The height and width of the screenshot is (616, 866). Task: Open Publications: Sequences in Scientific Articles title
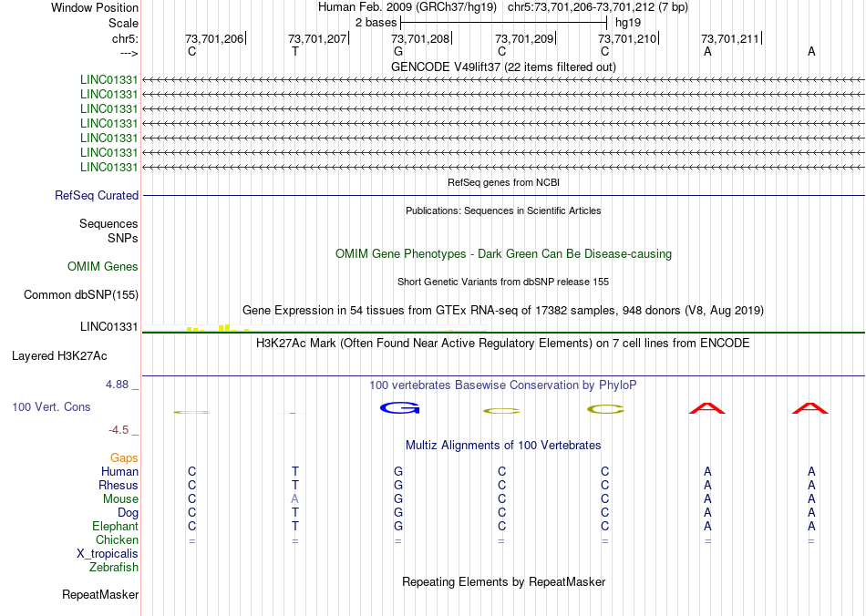tap(503, 210)
